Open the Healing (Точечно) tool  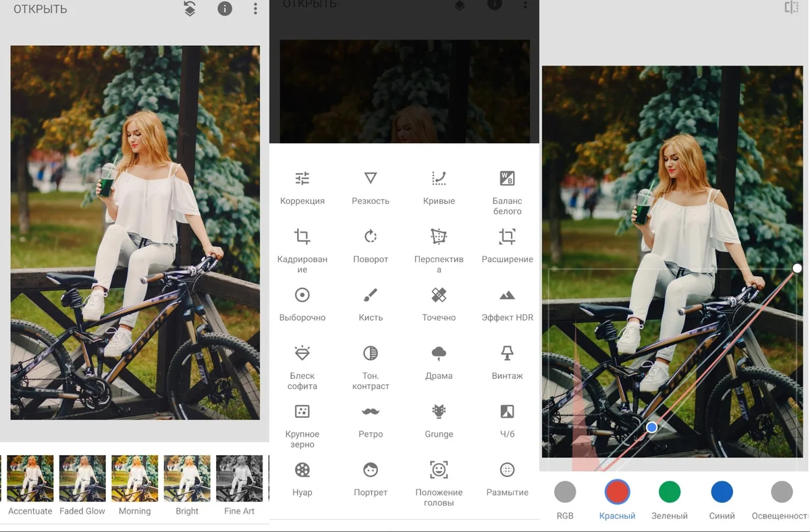439,304
